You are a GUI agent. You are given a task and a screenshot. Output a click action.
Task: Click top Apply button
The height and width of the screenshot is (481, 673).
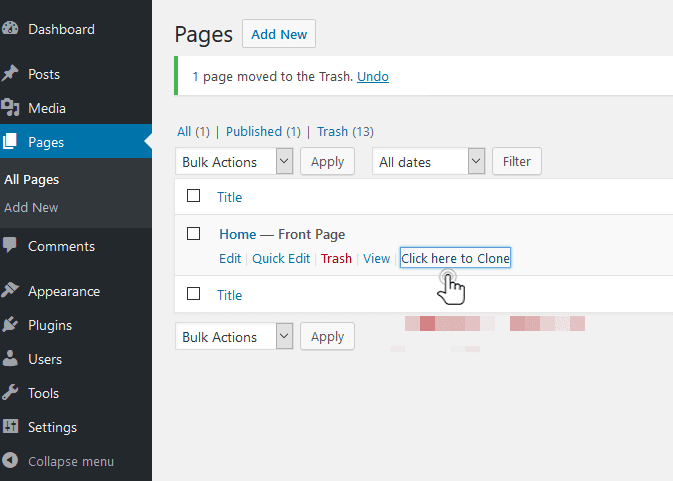[x=327, y=161]
